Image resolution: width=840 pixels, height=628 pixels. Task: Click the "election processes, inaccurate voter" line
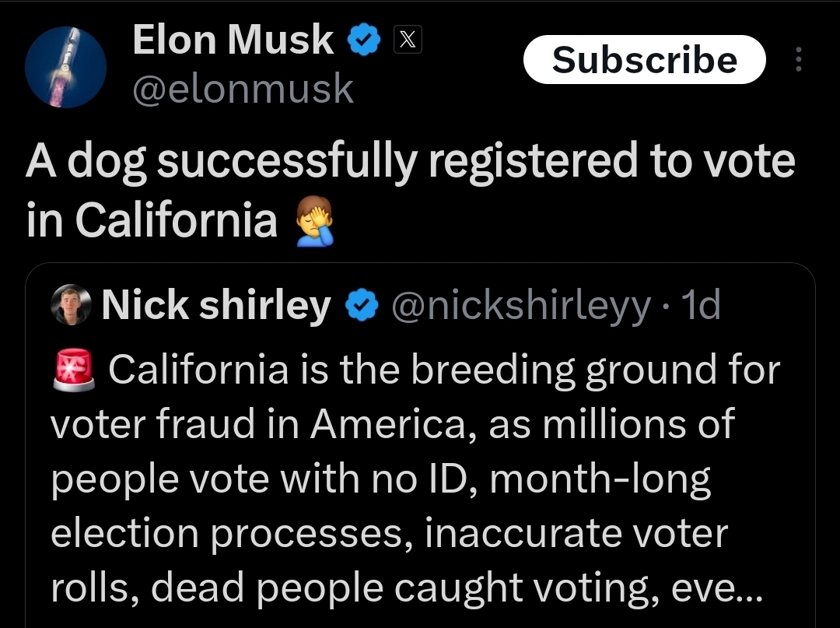[389, 533]
